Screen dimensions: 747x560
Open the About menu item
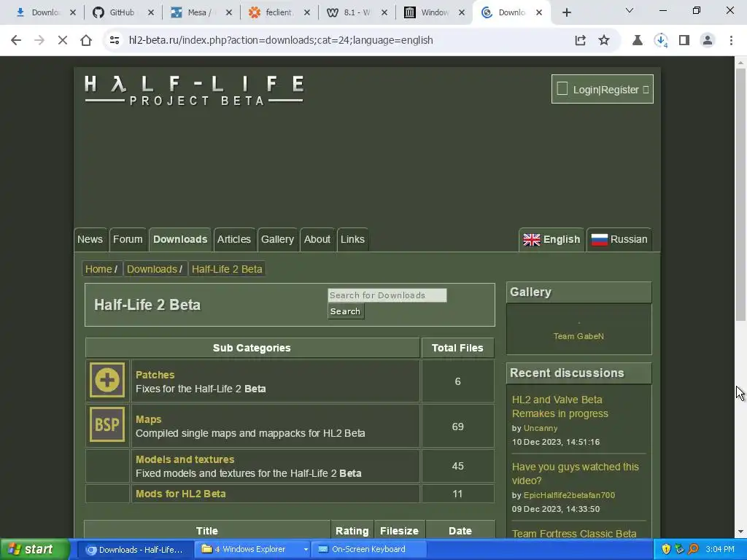(317, 239)
